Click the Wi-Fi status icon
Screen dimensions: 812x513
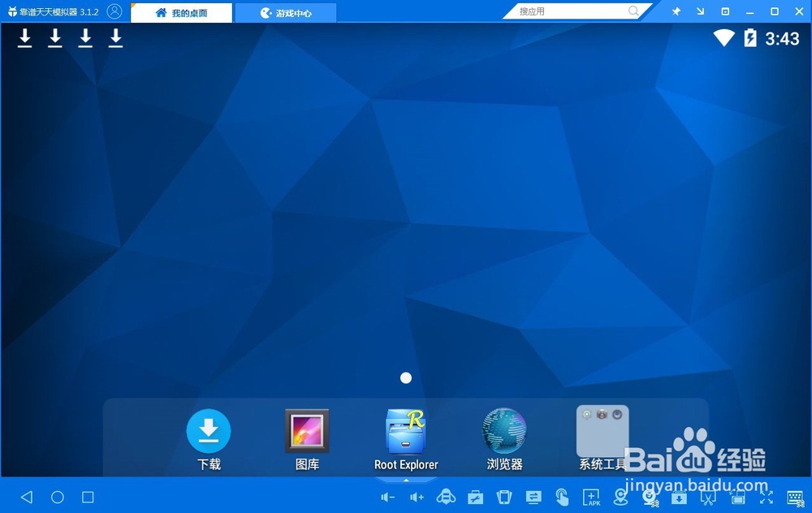tap(723, 38)
